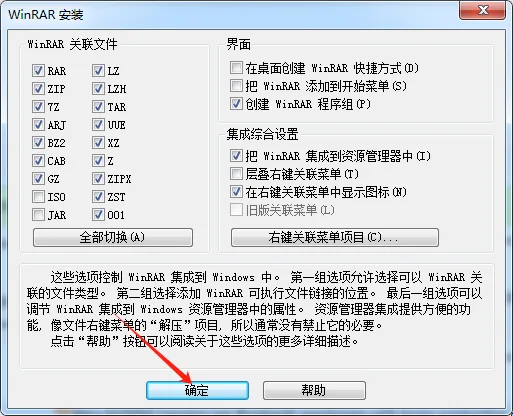
Task: Enable the ISO file association
Action: click(x=38, y=197)
